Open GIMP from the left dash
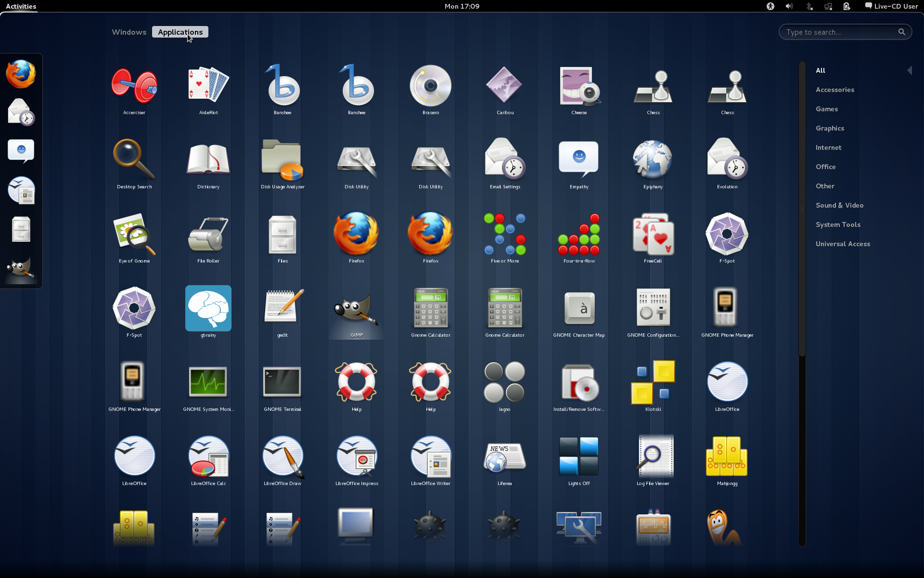 tap(21, 269)
